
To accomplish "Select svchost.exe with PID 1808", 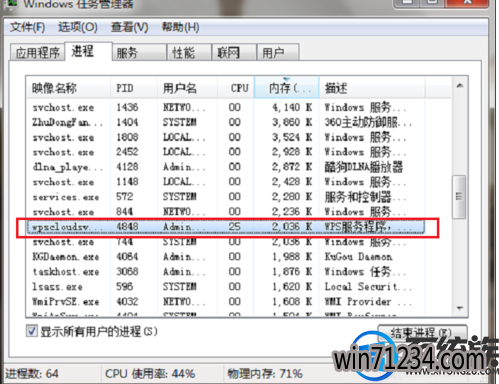I will coord(225,137).
